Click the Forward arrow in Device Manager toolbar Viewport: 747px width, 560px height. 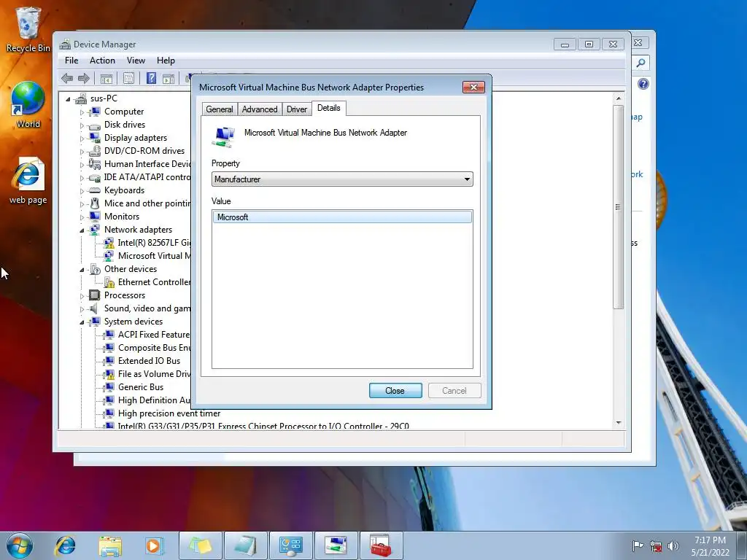point(84,78)
